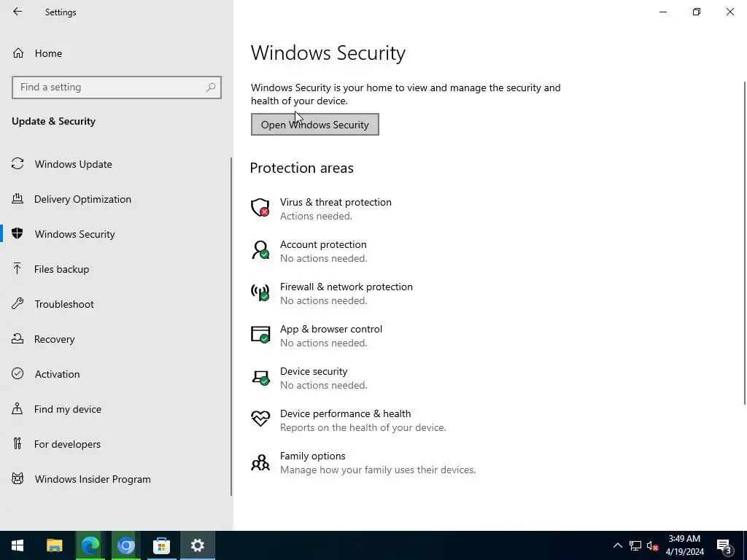Show hidden system tray icons
The width and height of the screenshot is (747, 560).
(617, 545)
